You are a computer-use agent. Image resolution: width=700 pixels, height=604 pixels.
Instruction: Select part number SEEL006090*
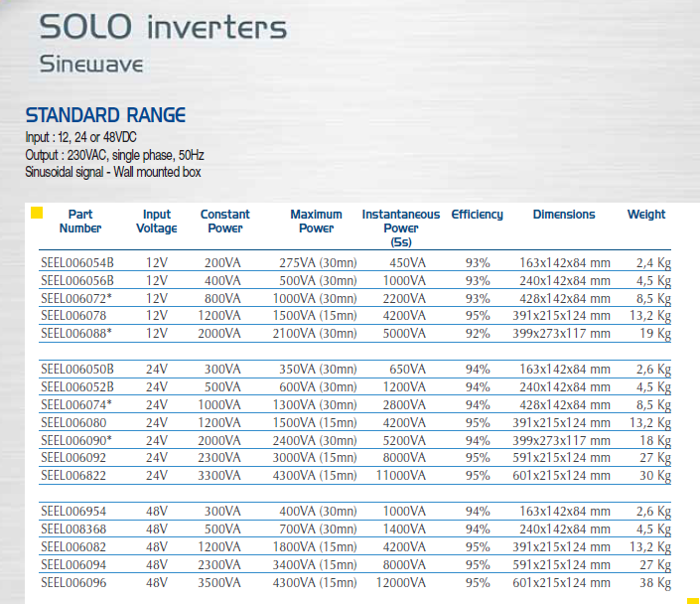point(76,440)
